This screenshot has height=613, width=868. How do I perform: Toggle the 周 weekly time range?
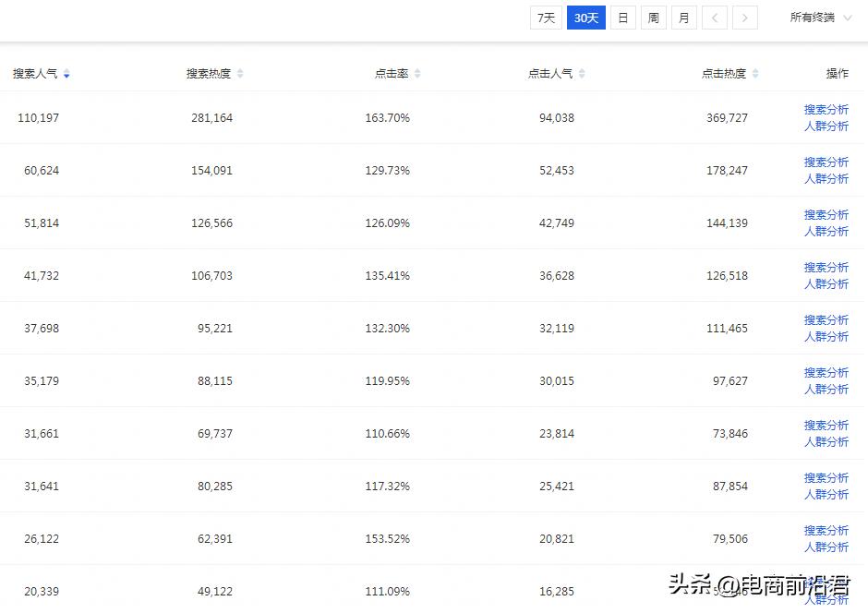click(x=653, y=17)
